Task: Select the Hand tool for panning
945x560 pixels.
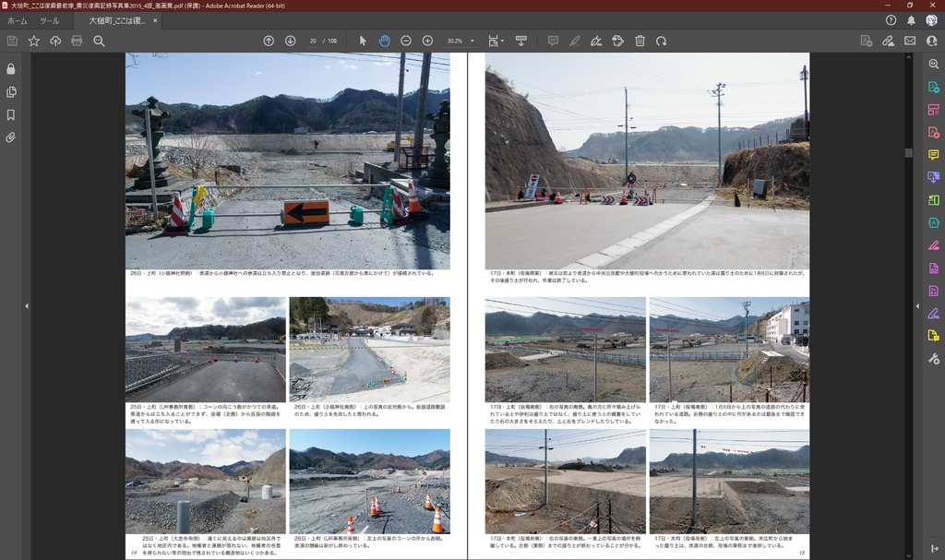Action: pyautogui.click(x=384, y=41)
